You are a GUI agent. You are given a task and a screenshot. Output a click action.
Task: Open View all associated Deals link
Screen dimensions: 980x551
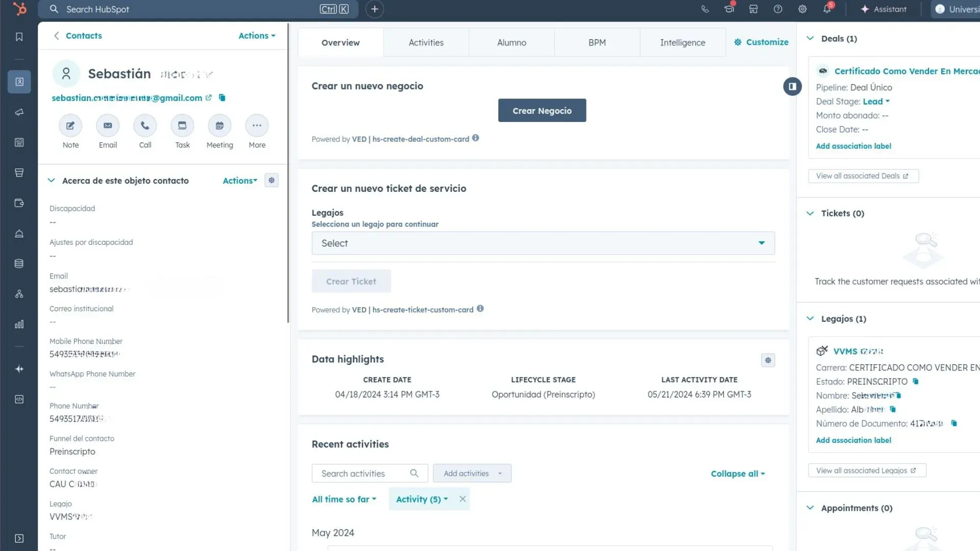pos(863,176)
